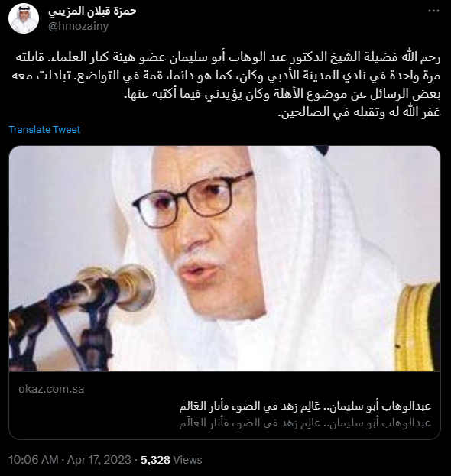Open the three-dot more options menu
451x476 pixels.
tap(433, 11)
